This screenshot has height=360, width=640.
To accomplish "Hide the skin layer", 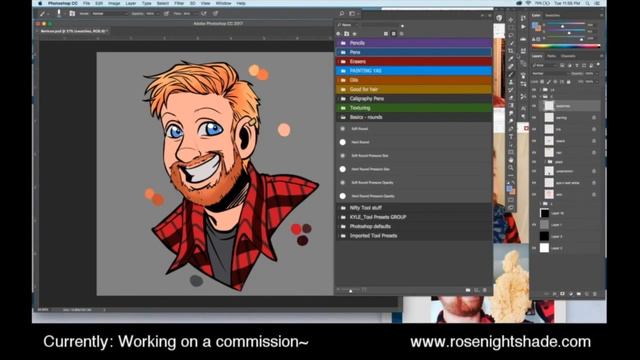I will pos(534,194).
